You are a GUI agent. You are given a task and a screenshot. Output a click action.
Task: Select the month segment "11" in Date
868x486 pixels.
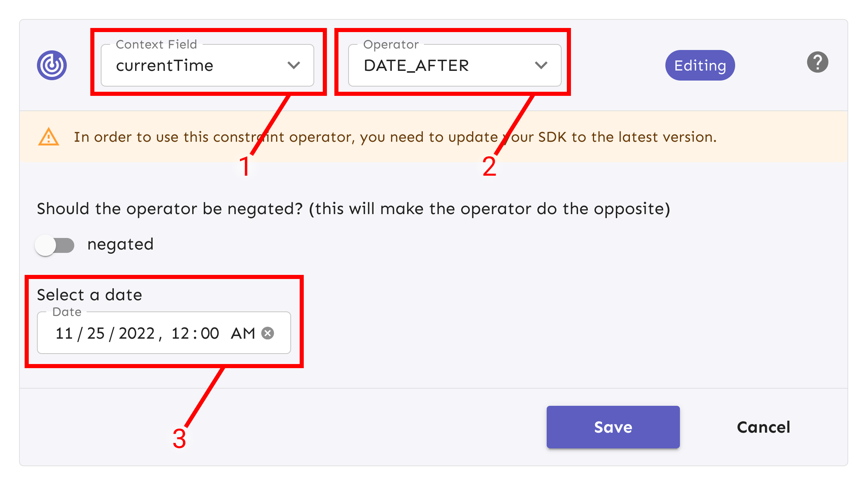pyautogui.click(x=64, y=333)
